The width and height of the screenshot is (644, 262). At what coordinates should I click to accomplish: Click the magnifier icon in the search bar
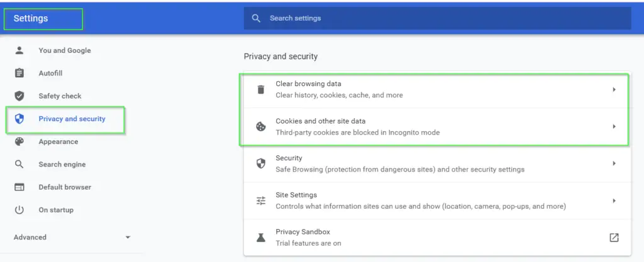pyautogui.click(x=257, y=18)
